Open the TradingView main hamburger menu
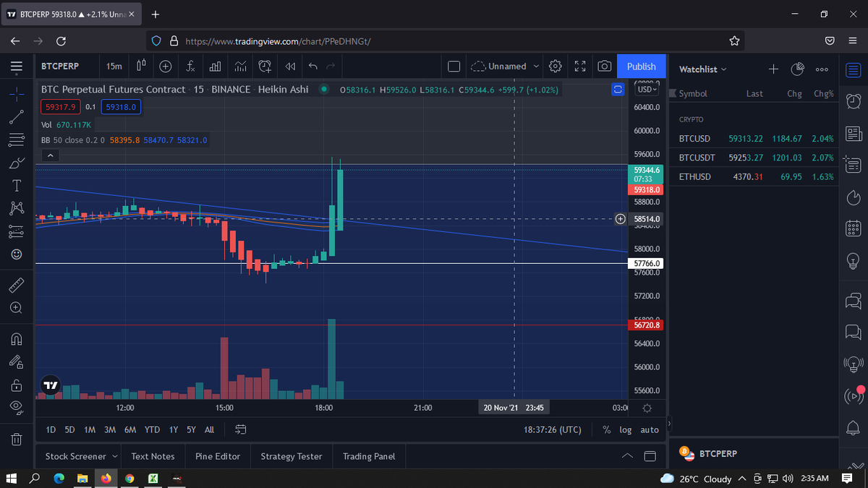Screen dimensions: 868x488 pyautogui.click(x=15, y=67)
